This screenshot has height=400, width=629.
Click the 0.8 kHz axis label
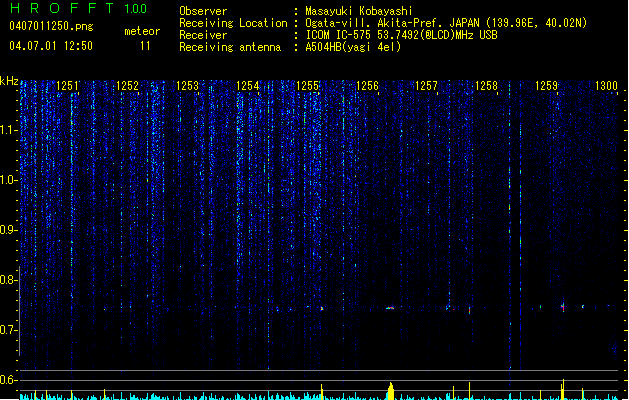pyautogui.click(x=8, y=280)
